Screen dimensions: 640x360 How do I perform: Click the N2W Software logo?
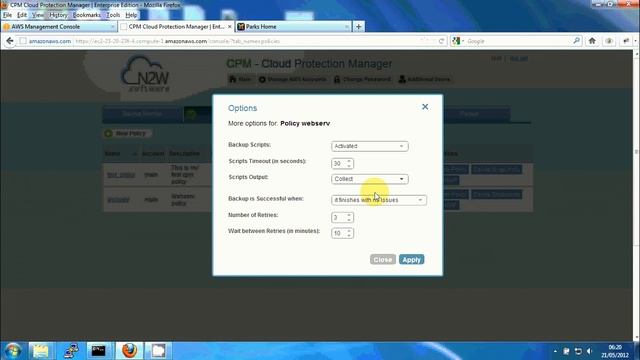coord(145,74)
